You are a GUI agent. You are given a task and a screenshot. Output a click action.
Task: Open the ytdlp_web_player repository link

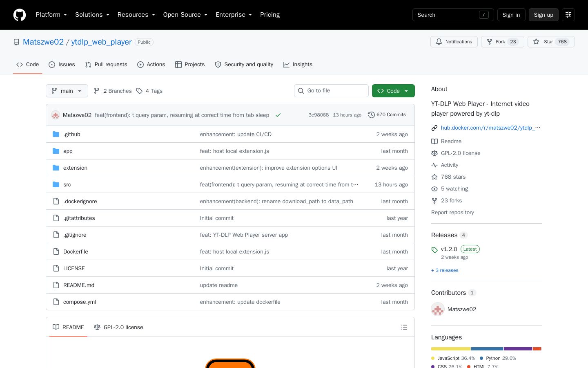click(x=101, y=42)
